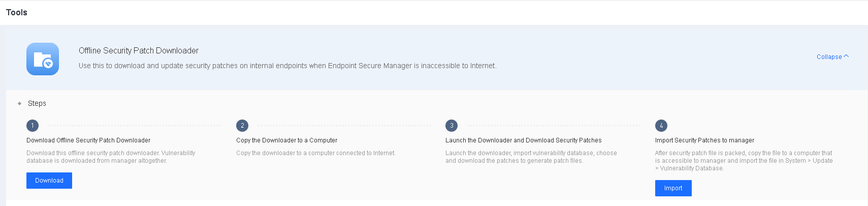Click the panel description about internal endpoints
Viewport: 868px width, 206px height.
coord(287,66)
